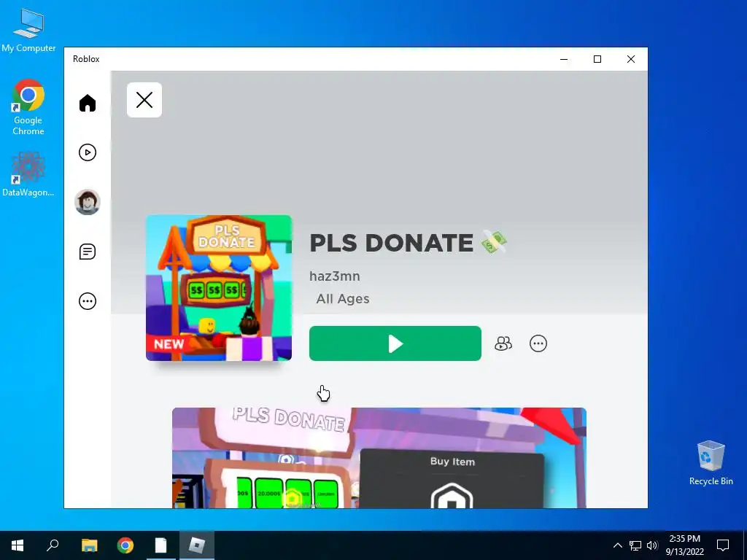Minimize the Roblox window

[564, 59]
